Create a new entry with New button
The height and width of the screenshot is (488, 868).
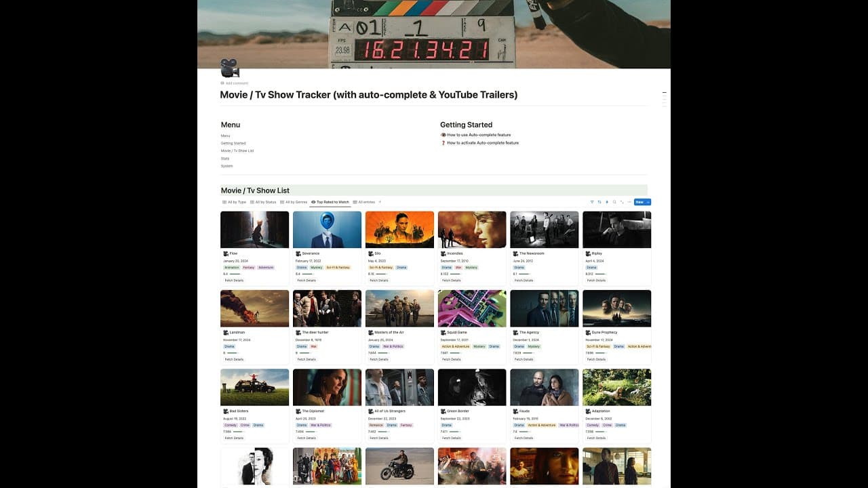[639, 202]
